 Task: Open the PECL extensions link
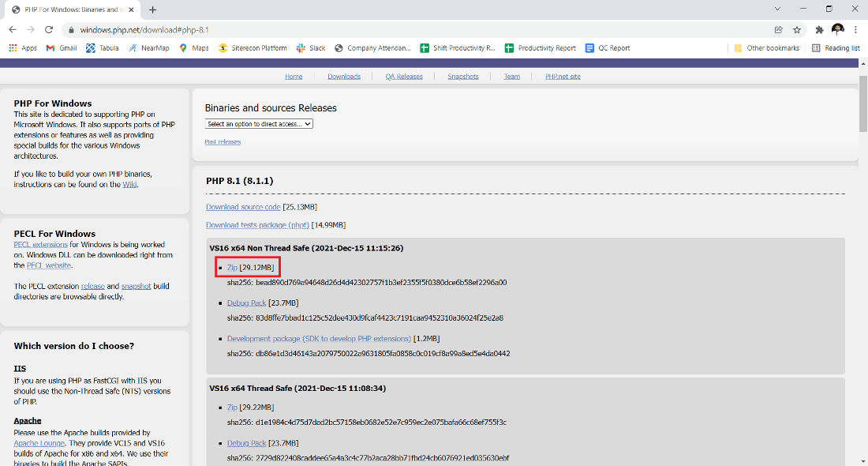40,244
